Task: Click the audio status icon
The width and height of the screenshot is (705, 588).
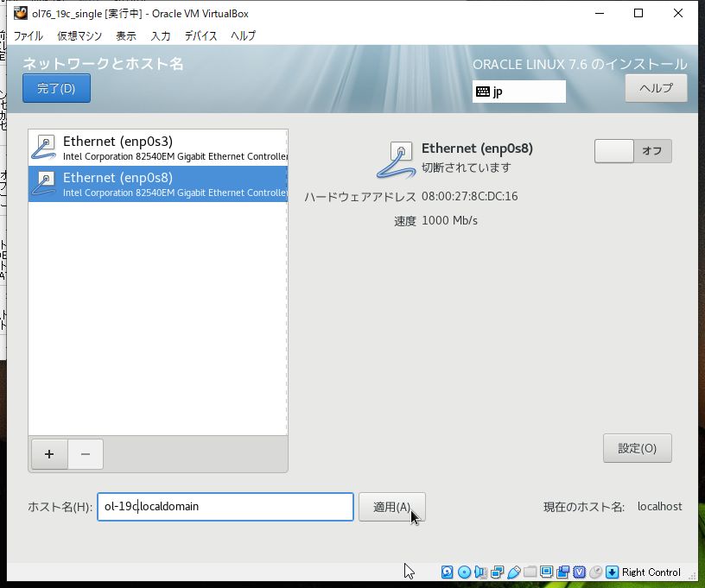Action: pyautogui.click(x=479, y=572)
